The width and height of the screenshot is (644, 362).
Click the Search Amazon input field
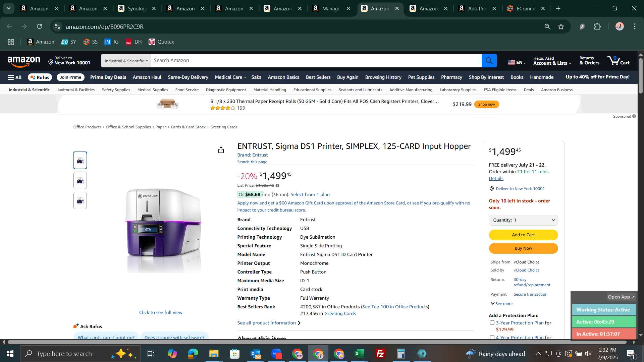316,61
